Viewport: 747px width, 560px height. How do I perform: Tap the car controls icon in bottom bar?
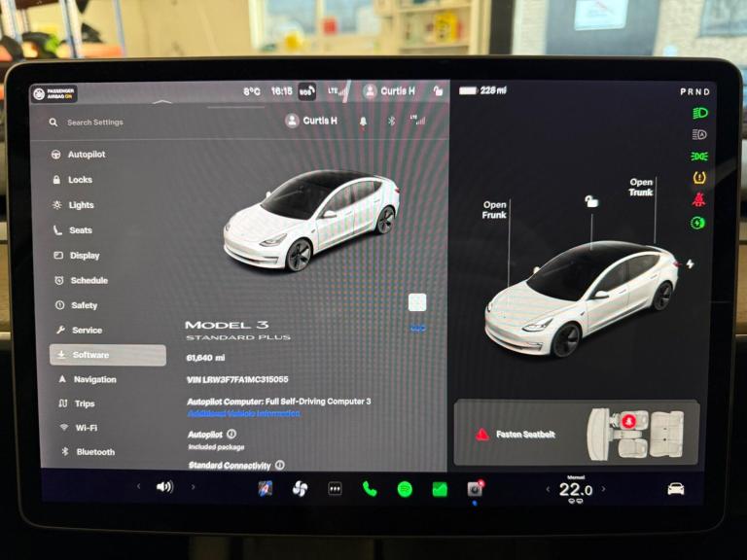675,489
